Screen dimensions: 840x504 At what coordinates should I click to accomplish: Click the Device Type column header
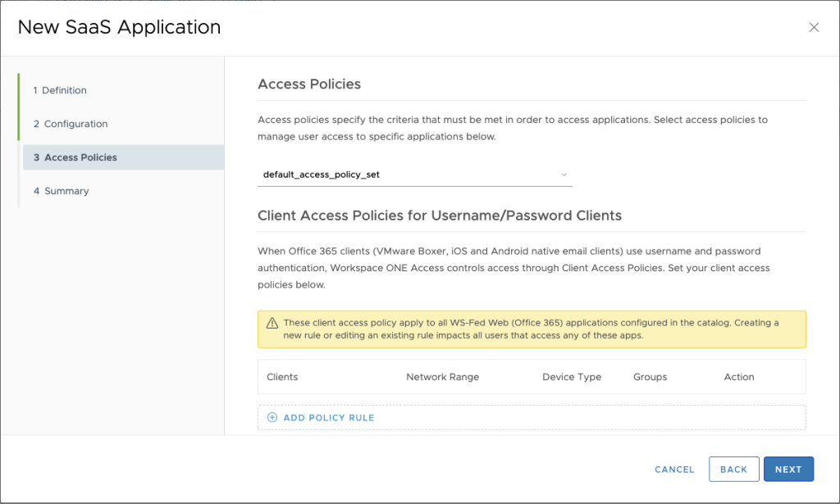[x=572, y=377]
